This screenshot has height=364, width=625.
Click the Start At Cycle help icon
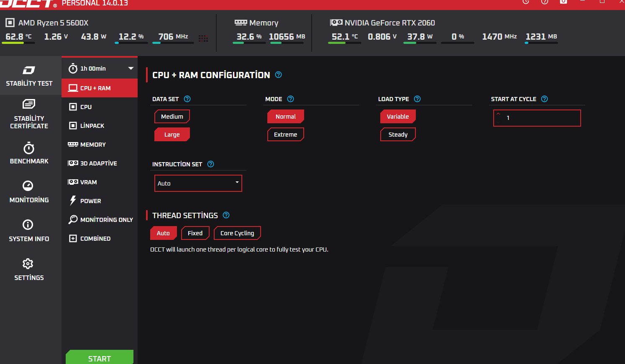[x=545, y=99]
